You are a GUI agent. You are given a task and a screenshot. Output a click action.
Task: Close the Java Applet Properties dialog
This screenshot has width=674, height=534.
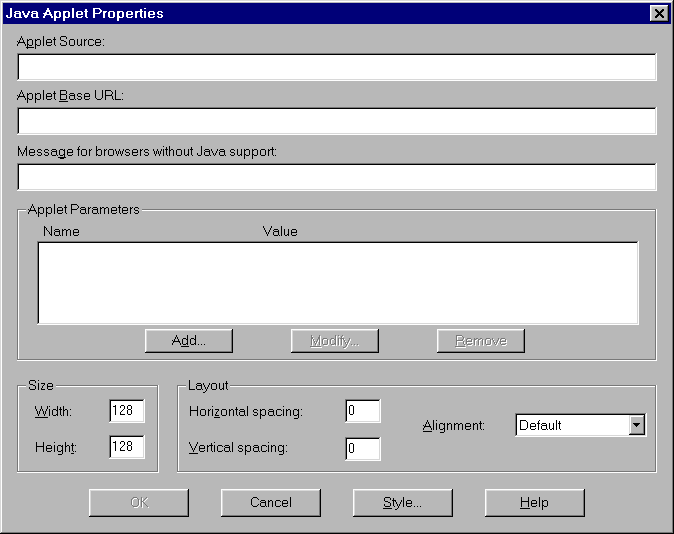point(658,14)
